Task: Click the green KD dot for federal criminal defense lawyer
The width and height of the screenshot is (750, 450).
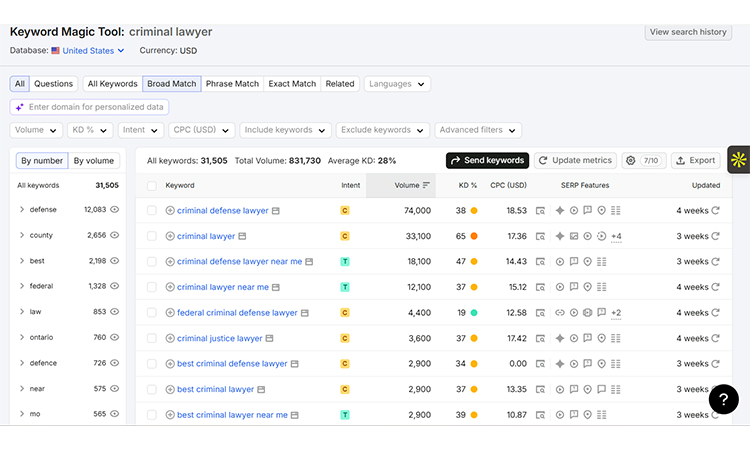Action: [474, 313]
